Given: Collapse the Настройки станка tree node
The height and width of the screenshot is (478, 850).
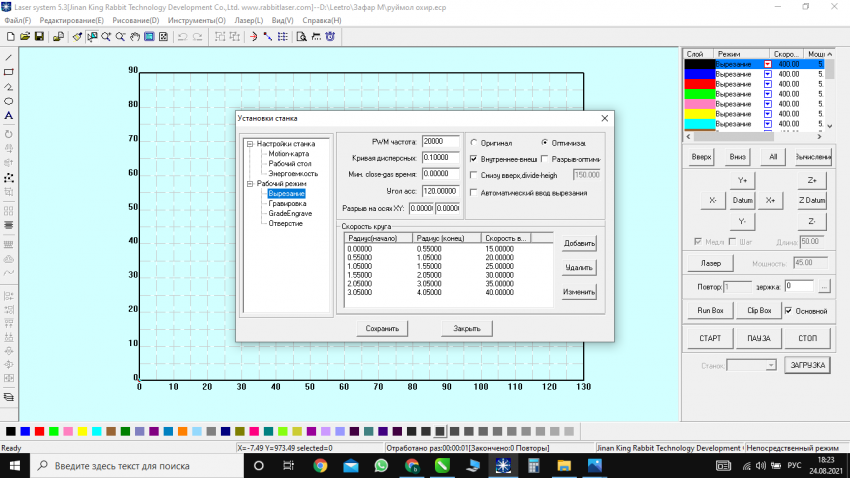Looking at the screenshot, I should [x=250, y=144].
